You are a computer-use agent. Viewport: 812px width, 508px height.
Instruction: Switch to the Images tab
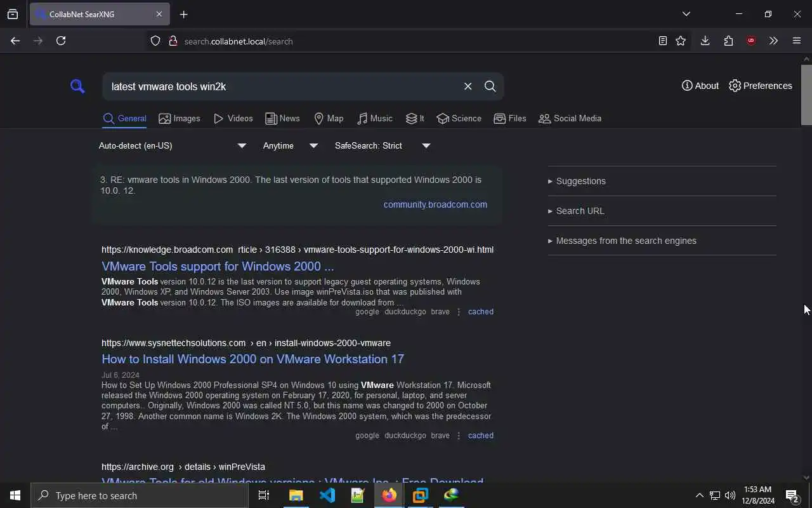click(180, 119)
